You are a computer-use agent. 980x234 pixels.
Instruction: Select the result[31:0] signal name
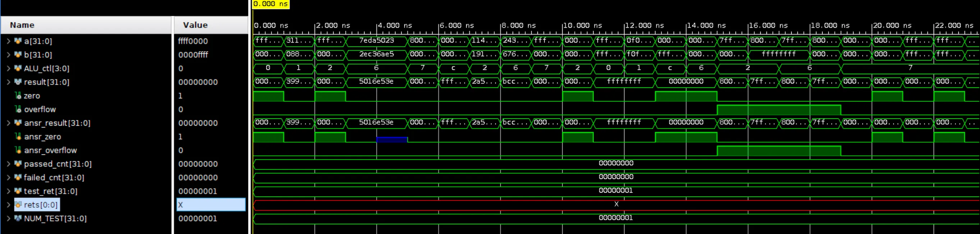tap(47, 82)
